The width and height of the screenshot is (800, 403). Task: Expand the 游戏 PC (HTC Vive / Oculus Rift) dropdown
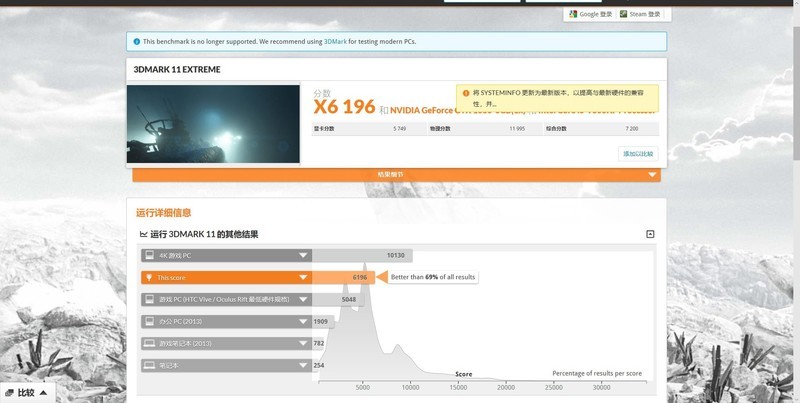(303, 299)
